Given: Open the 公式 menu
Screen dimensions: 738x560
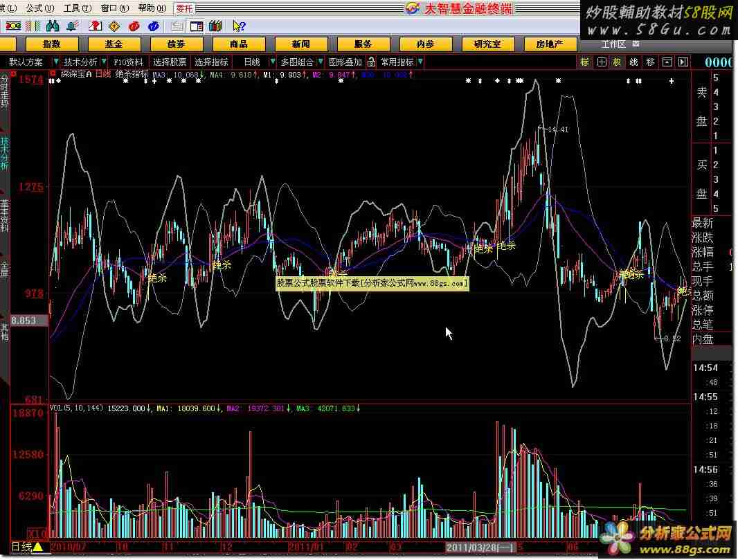Looking at the screenshot, I should coord(40,8).
